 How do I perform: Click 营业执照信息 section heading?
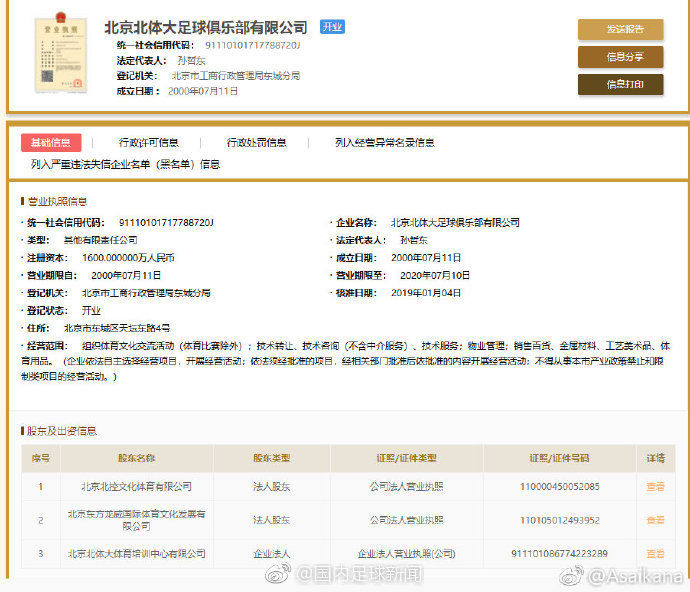click(57, 202)
